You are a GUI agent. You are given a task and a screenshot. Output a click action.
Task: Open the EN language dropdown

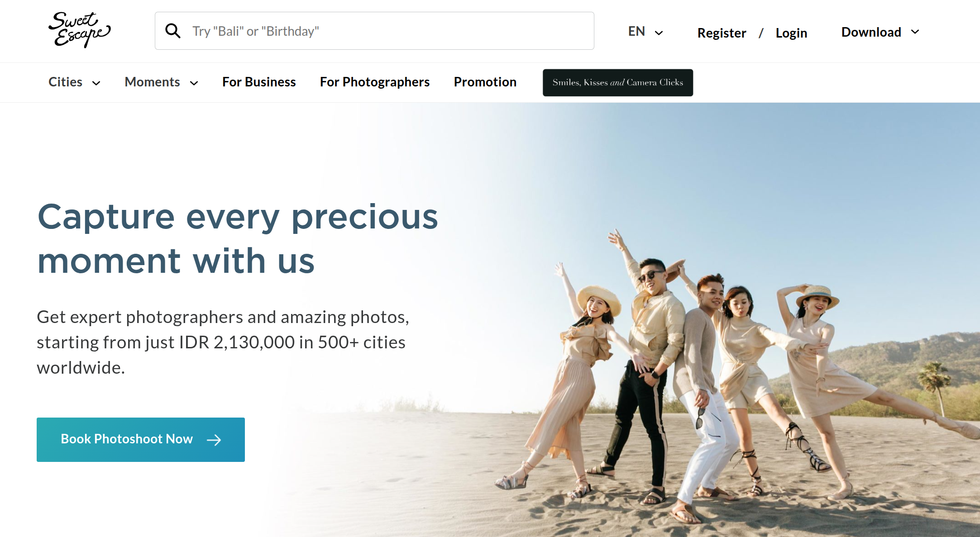coord(645,31)
